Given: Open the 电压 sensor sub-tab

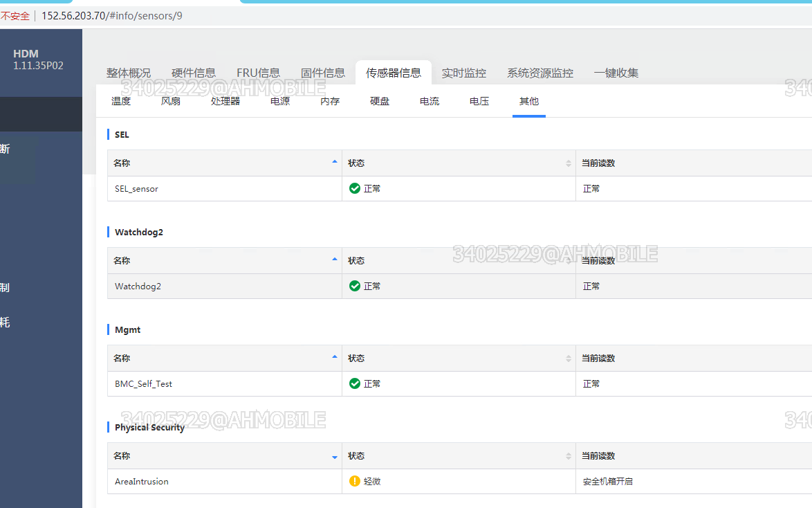Looking at the screenshot, I should click(479, 101).
